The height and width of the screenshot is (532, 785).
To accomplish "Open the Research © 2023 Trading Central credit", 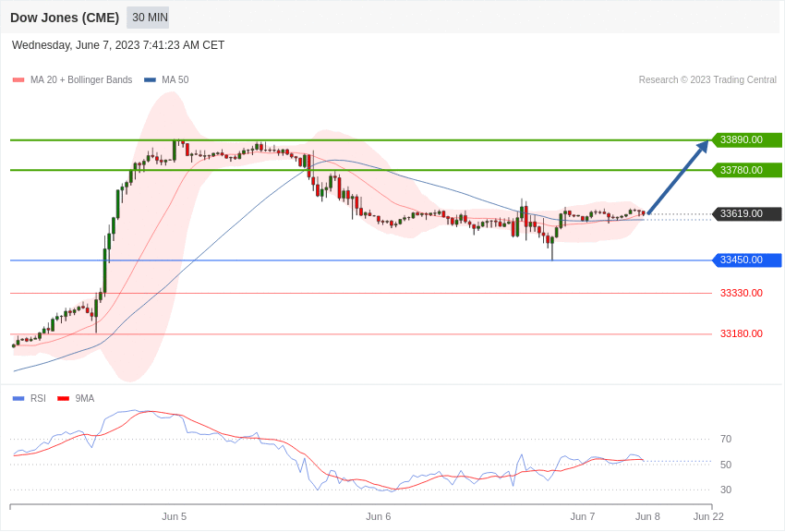I will click(707, 80).
